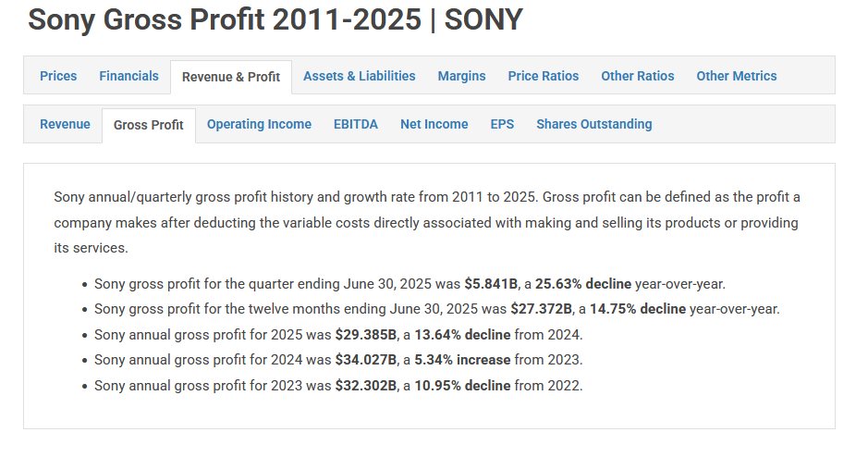The width and height of the screenshot is (868, 457).
Task: Click the $29.385B annual 2025 figure
Action: [366, 334]
